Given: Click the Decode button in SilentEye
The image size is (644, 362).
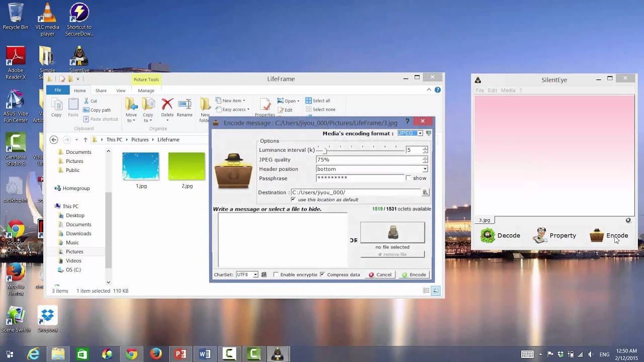Looking at the screenshot, I should coord(501,235).
